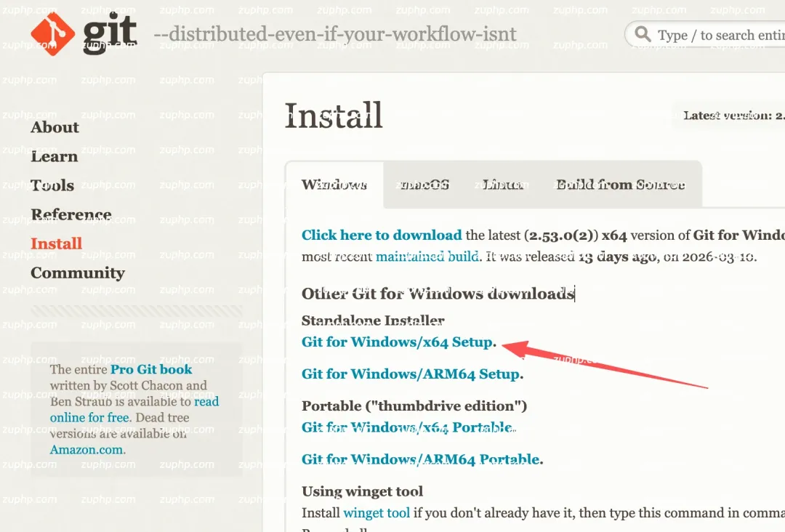
Task: Open the Tools sidebar link
Action: tap(52, 185)
